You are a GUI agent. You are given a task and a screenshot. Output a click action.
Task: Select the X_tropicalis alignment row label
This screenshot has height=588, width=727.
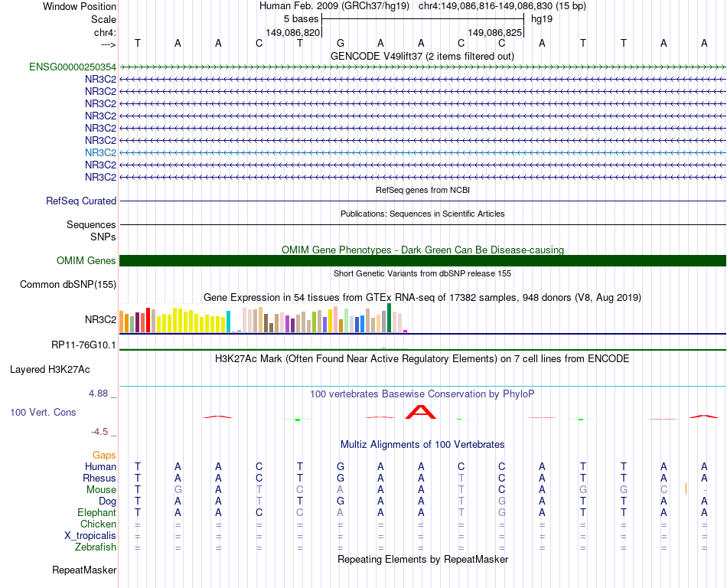click(x=90, y=536)
